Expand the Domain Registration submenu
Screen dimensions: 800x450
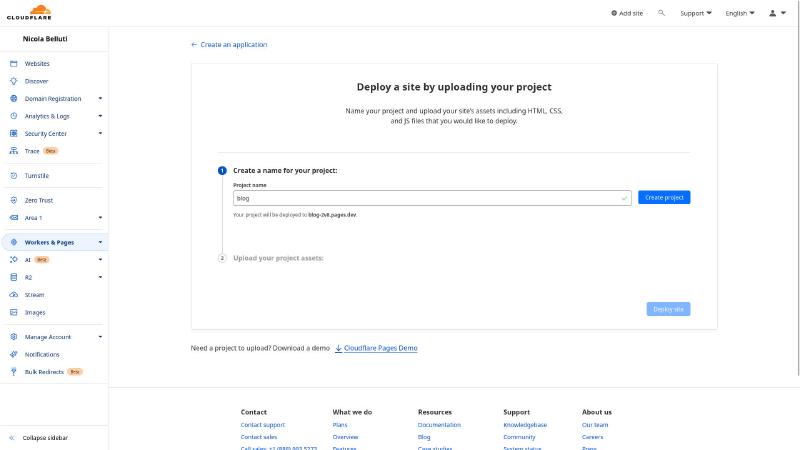(100, 98)
